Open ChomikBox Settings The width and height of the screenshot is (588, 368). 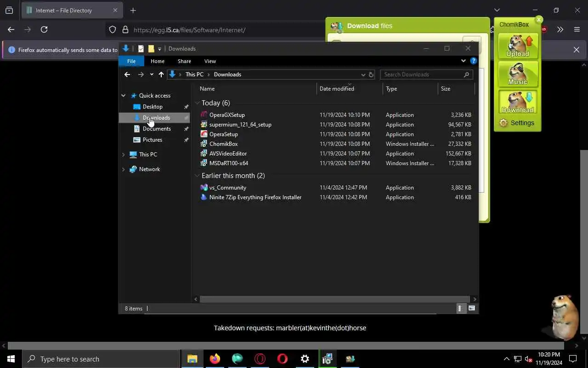point(517,123)
